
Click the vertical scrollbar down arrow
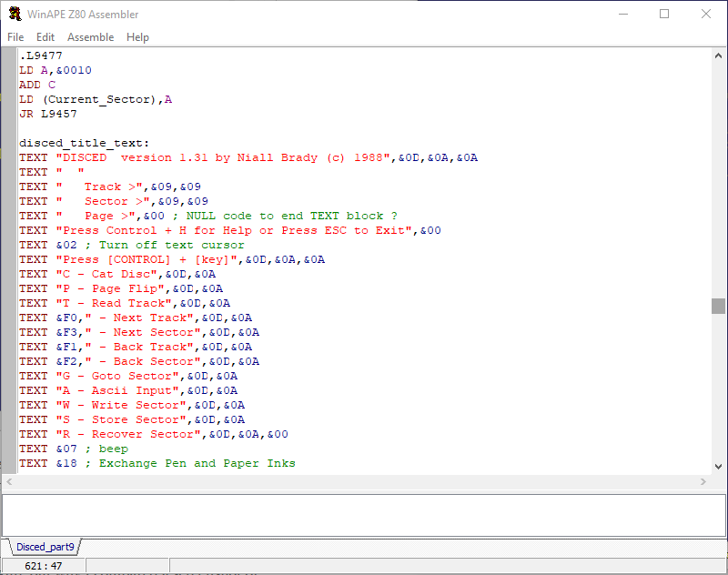pyautogui.click(x=718, y=465)
